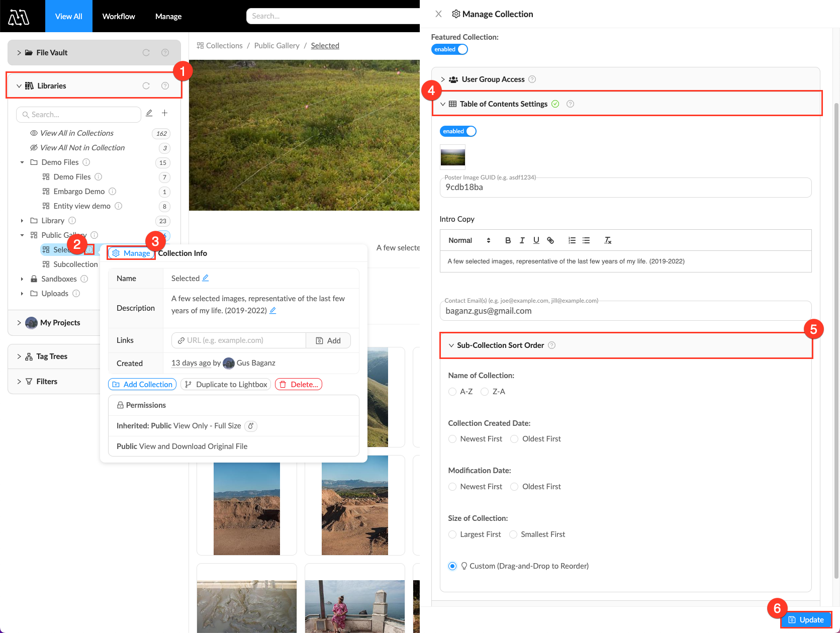The height and width of the screenshot is (633, 840).
Task: Apply numbered list formatting
Action: coord(572,240)
